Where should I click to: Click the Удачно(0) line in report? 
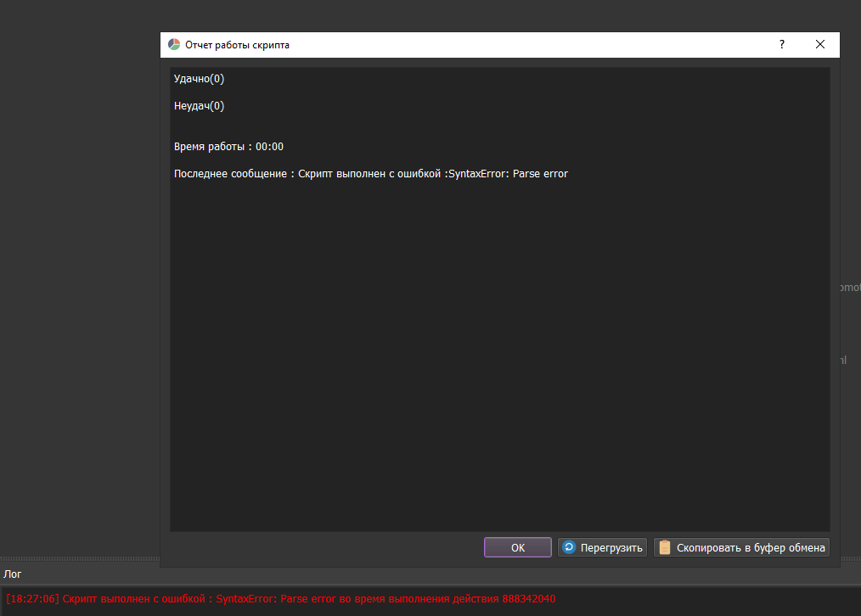[x=199, y=79]
